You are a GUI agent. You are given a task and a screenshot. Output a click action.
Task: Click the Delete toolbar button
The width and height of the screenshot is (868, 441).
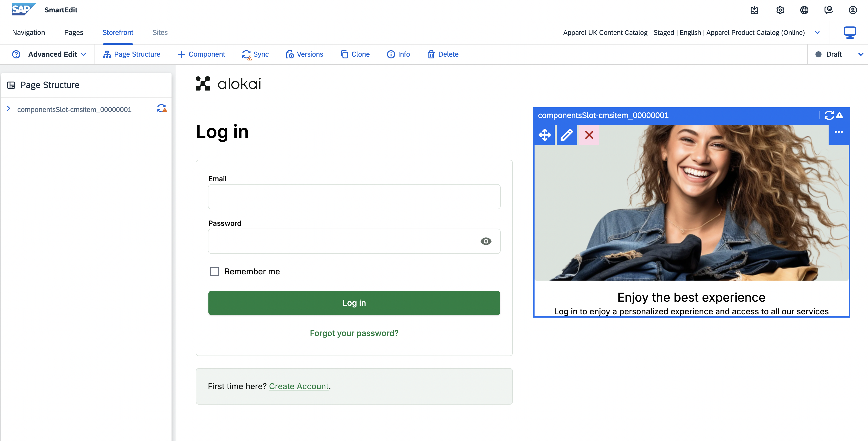click(x=443, y=54)
